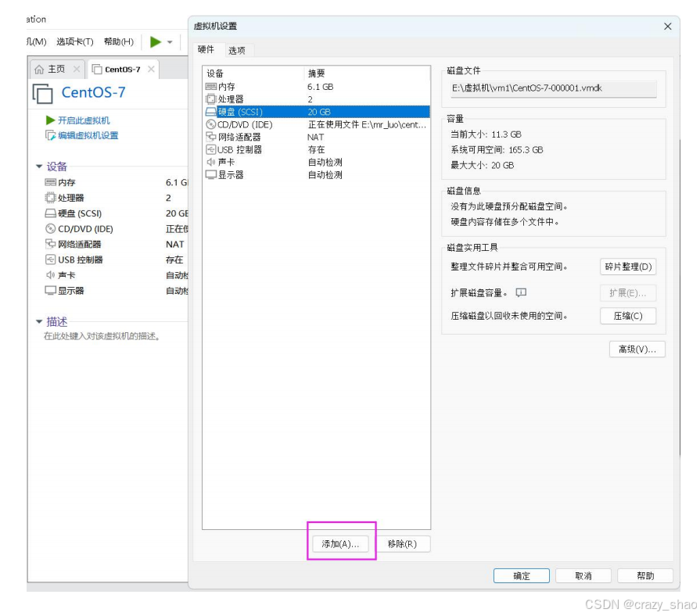Click the info icon beside 扩展磁盘容量
Screen dimensions: 700x616
tap(521, 292)
